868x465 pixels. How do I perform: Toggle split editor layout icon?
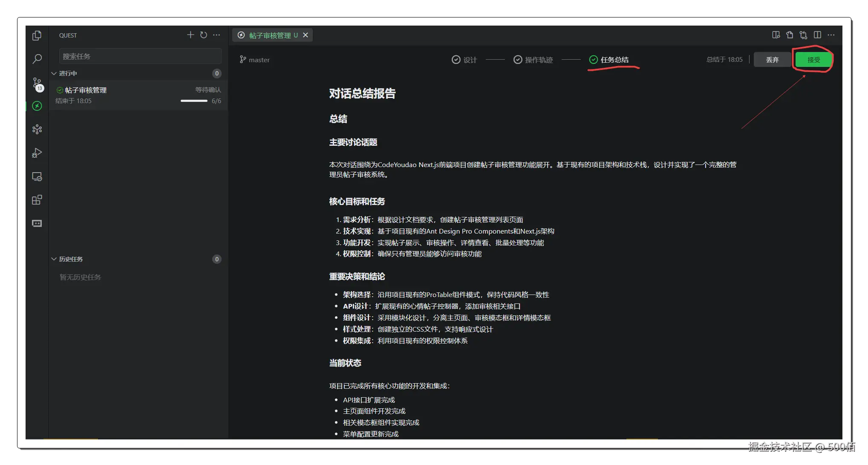coord(817,35)
